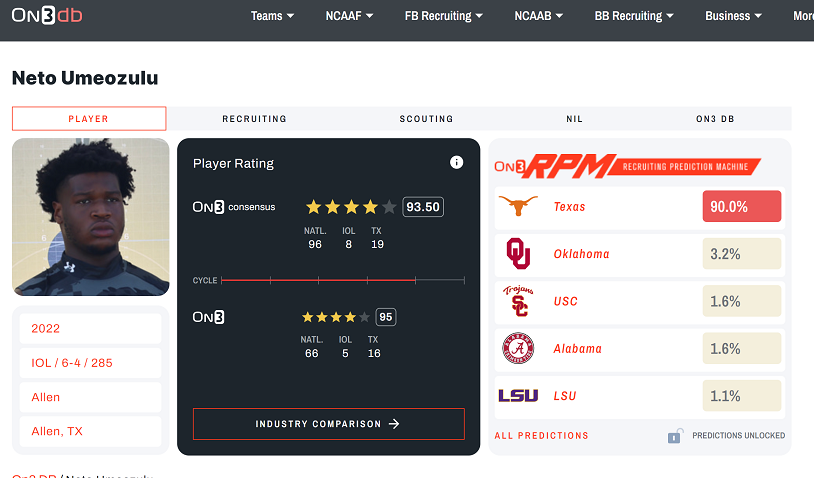Click the Cycle timeline rating bar
Screen dimensions: 814x478
(342, 280)
